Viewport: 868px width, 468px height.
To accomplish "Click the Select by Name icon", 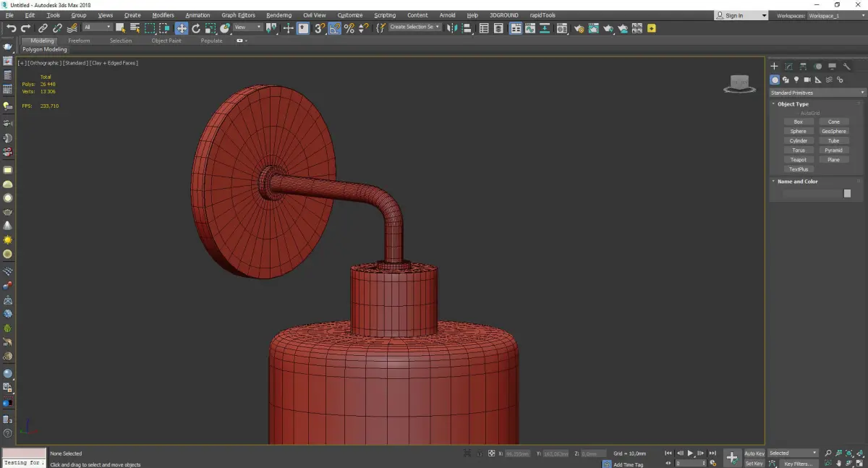I will click(x=135, y=28).
